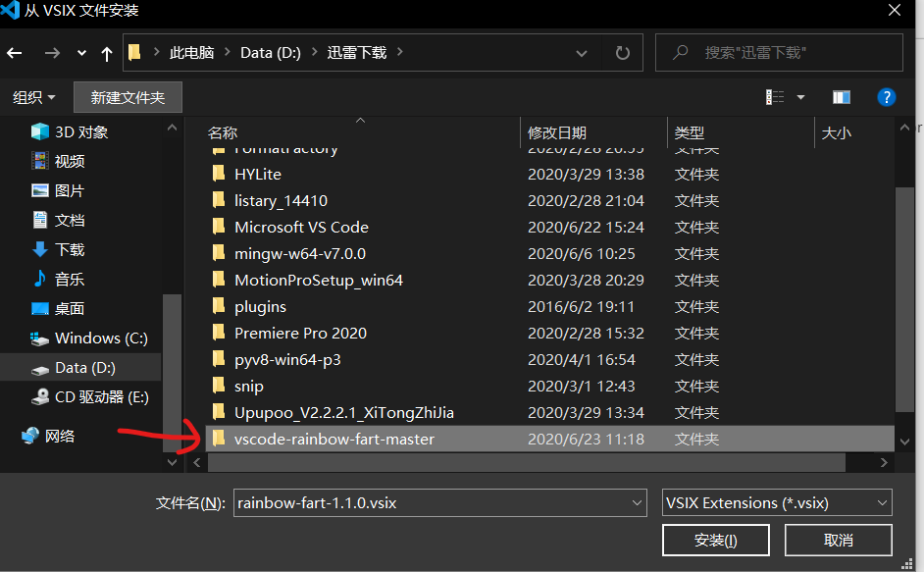The image size is (924, 572).
Task: Select the 迅雷下载 breadcrumb
Action: [x=357, y=52]
